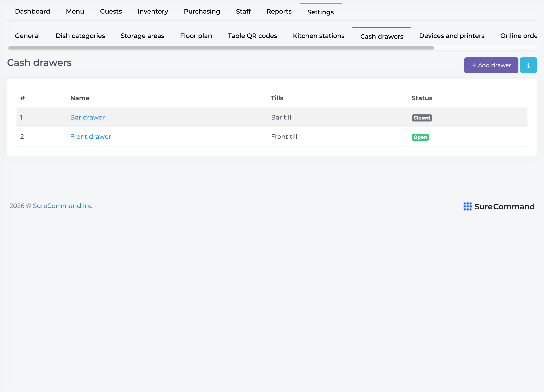Image resolution: width=544 pixels, height=392 pixels.
Task: Select the Settings tab
Action: 320,12
